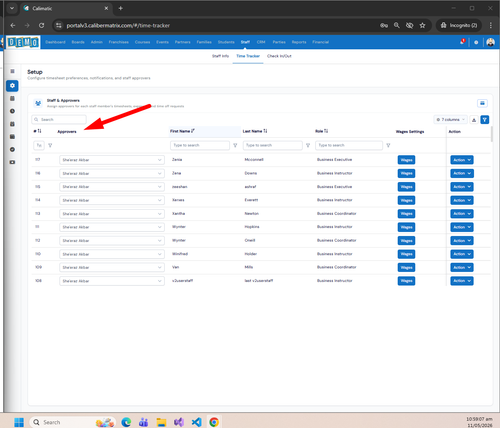Toggle sorting on the # column
The image size is (500, 428).
(x=37, y=131)
